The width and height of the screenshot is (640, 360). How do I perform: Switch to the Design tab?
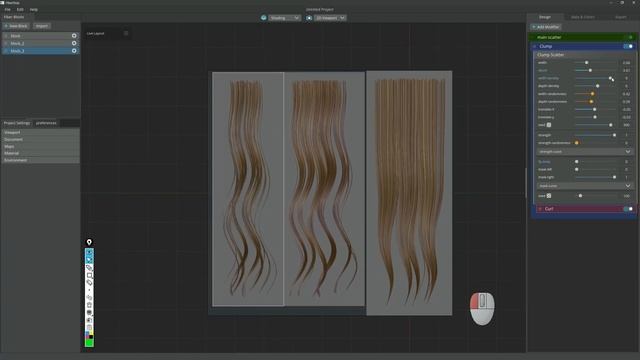(545, 17)
